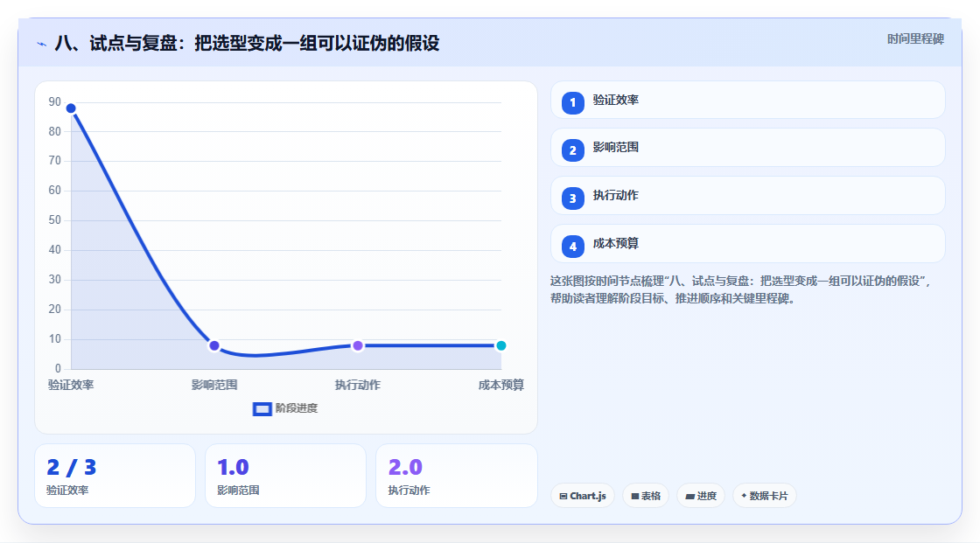The image size is (980, 543).
Task: Click the number 1 badge for 验证效率
Action: point(572,103)
